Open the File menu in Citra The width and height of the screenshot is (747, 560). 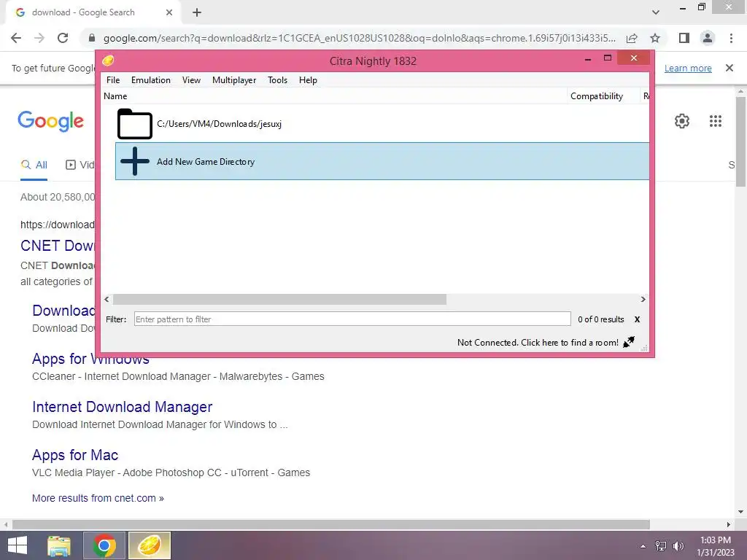click(113, 80)
